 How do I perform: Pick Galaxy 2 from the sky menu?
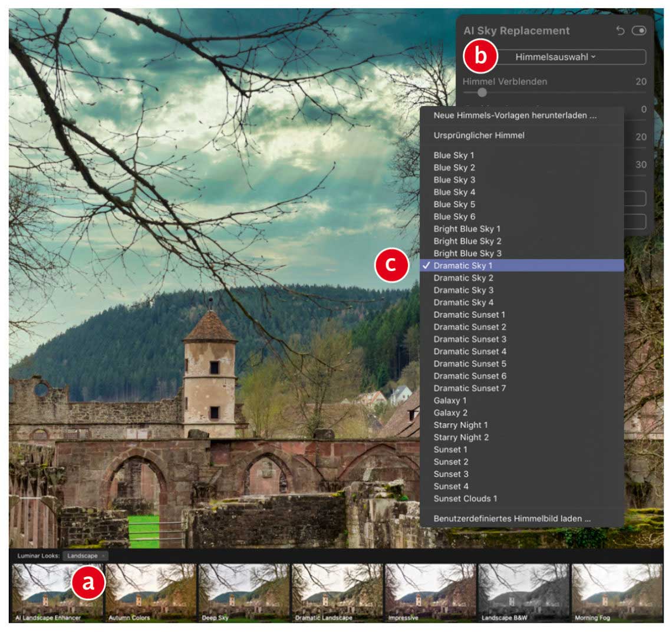(450, 413)
